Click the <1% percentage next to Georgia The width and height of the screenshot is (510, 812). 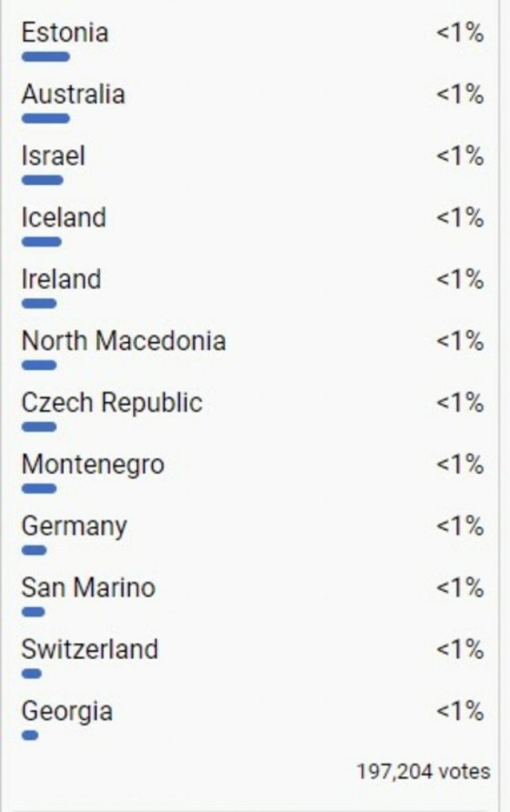coord(460,711)
